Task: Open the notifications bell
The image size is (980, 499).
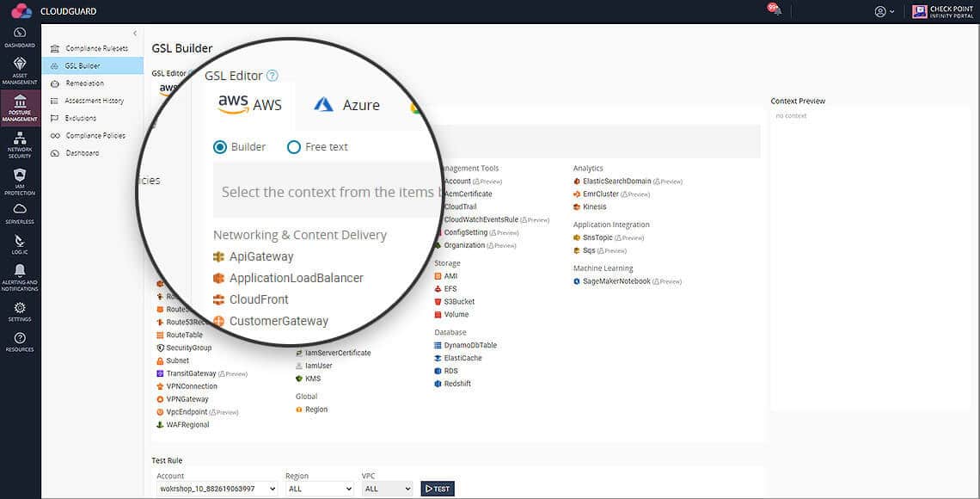Action: click(x=775, y=10)
